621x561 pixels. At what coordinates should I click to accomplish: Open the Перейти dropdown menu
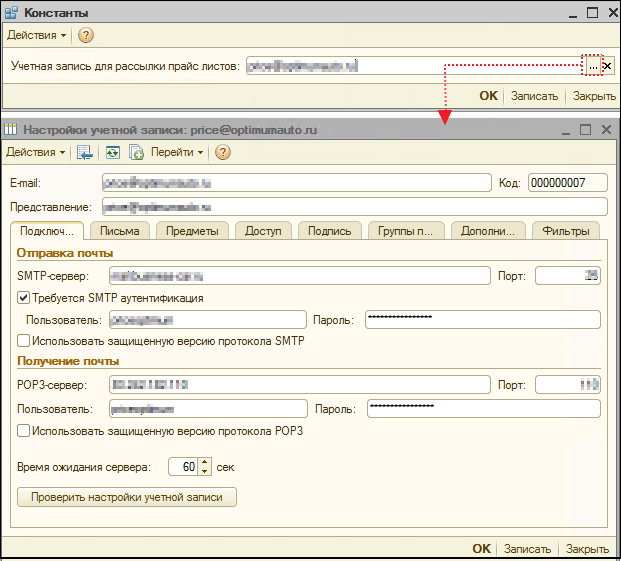point(177,152)
